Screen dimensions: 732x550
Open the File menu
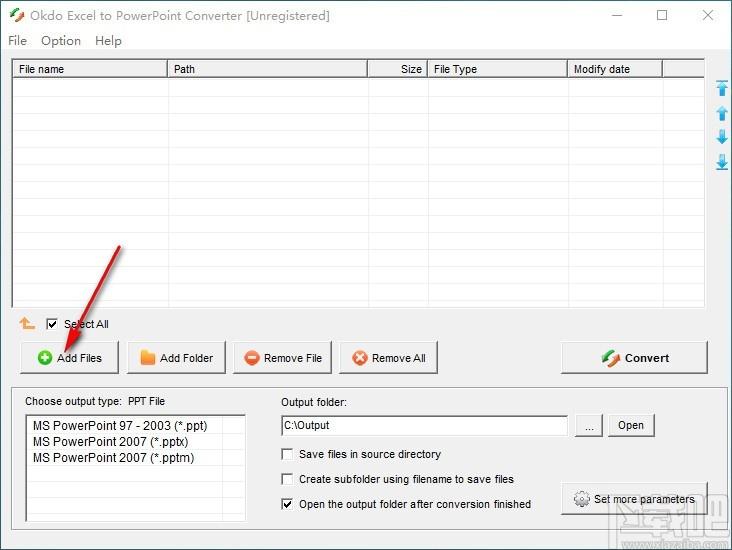17,41
